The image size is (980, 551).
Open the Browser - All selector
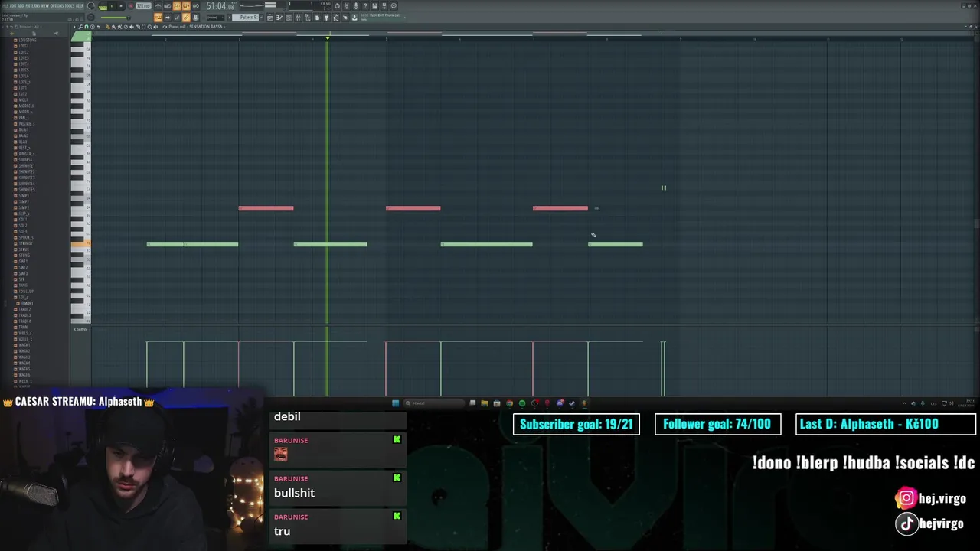[28, 27]
